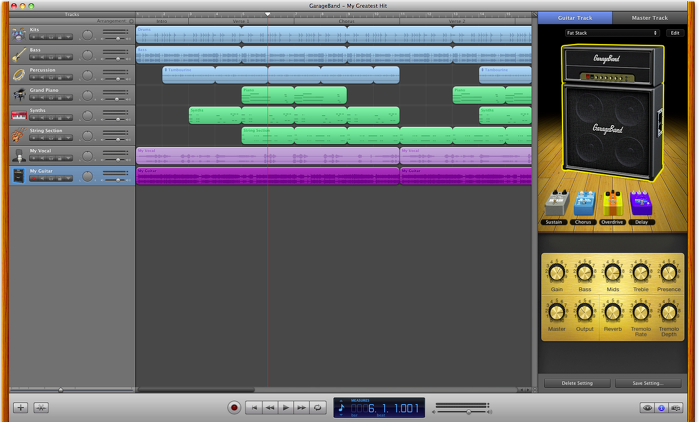
Task: Mute the Kits track
Action: (42, 37)
